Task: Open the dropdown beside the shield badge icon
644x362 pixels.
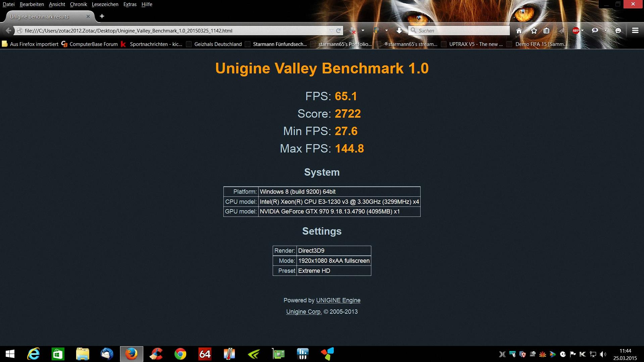Action: pyautogui.click(x=386, y=31)
